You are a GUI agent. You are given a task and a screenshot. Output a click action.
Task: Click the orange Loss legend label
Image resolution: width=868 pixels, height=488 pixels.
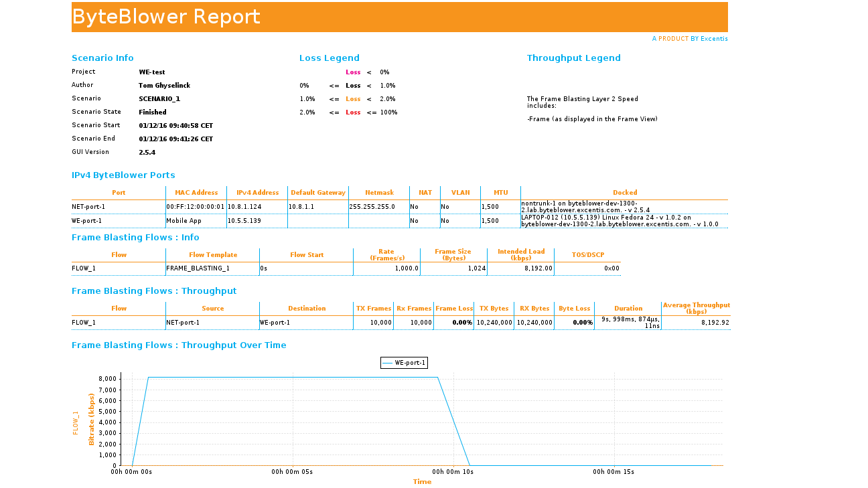353,99
